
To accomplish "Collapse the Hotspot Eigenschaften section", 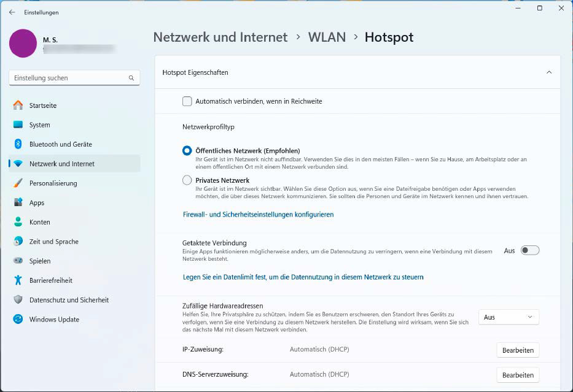I will pos(548,72).
